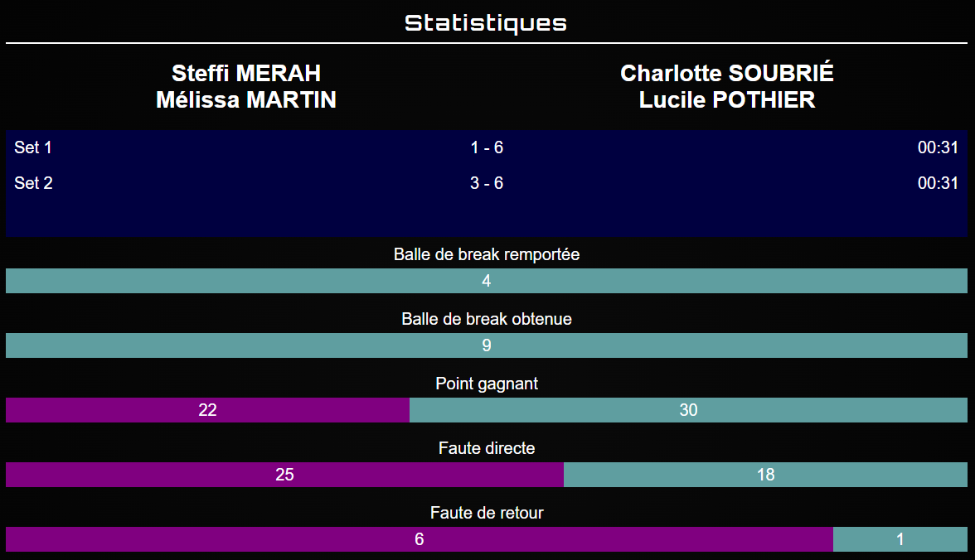Click the Point gagnant label
The image size is (975, 560).
487,384
